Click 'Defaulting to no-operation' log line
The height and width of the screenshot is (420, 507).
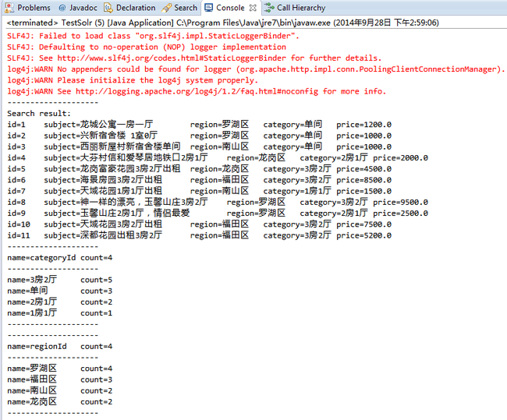[x=147, y=48]
